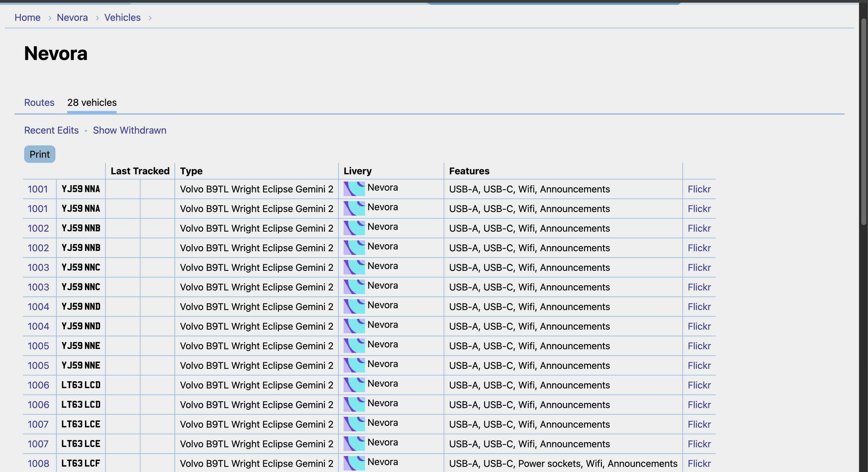Click the first YJ59 NNC registration cell
Image resolution: width=868 pixels, height=472 pixels.
coord(81,267)
